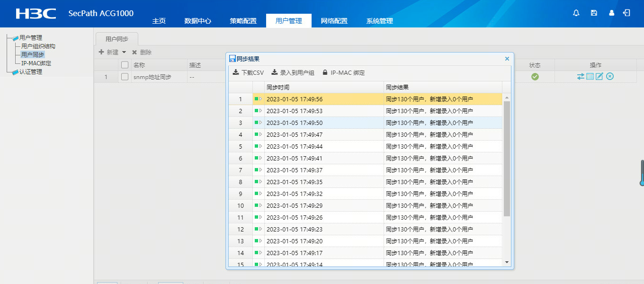This screenshot has width=644, height=284.
Task: Click the logout icon in header
Action: [x=626, y=13]
